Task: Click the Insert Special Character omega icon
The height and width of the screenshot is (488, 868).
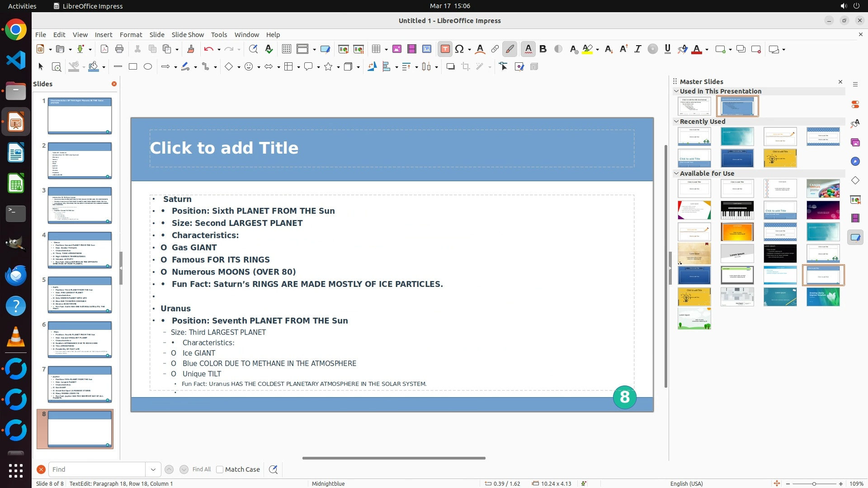Action: pos(459,49)
